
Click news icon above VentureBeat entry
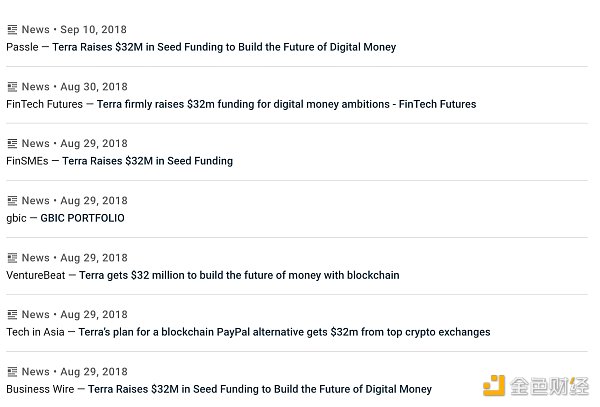tap(12, 258)
